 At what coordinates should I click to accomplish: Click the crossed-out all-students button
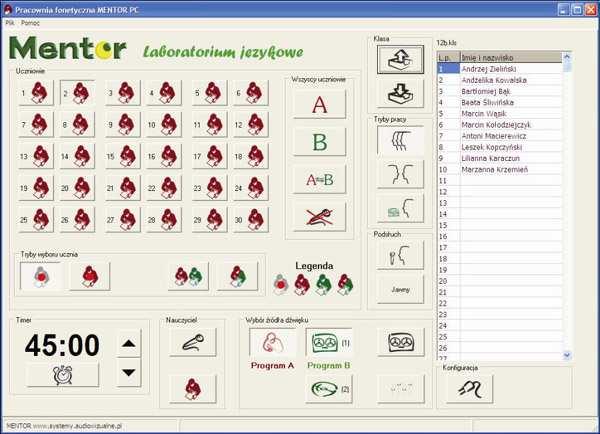[320, 217]
